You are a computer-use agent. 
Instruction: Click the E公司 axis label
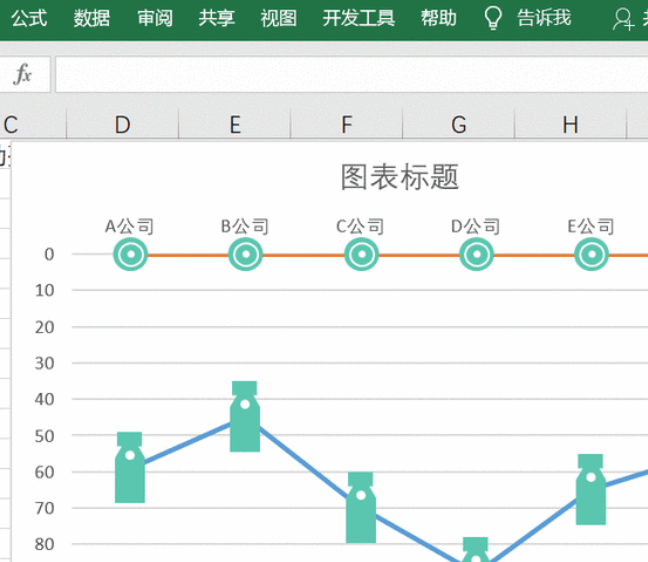pos(591,226)
